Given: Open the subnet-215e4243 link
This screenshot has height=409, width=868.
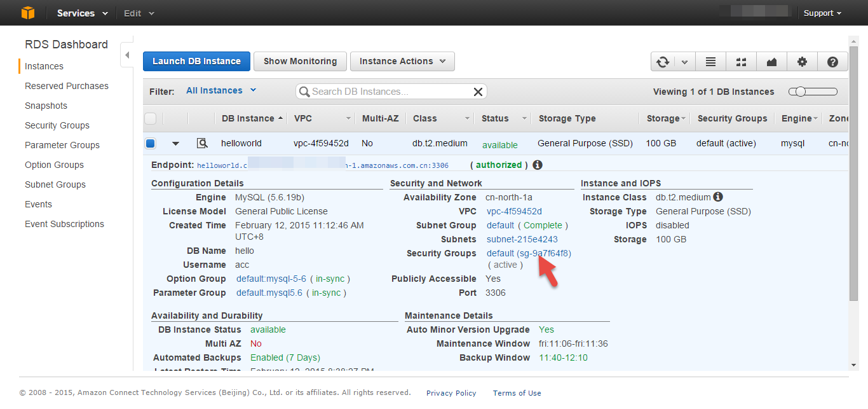Looking at the screenshot, I should click(x=522, y=239).
